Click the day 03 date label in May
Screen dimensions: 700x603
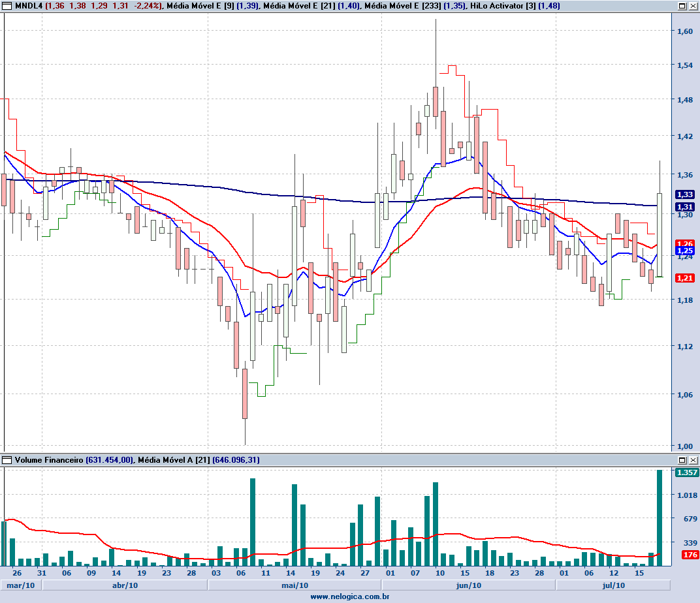[216, 573]
